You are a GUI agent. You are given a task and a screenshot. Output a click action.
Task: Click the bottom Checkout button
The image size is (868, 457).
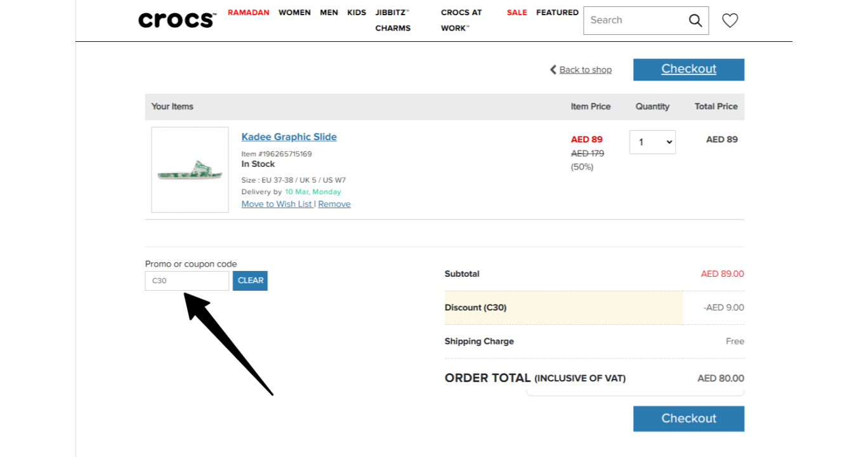[x=688, y=418]
